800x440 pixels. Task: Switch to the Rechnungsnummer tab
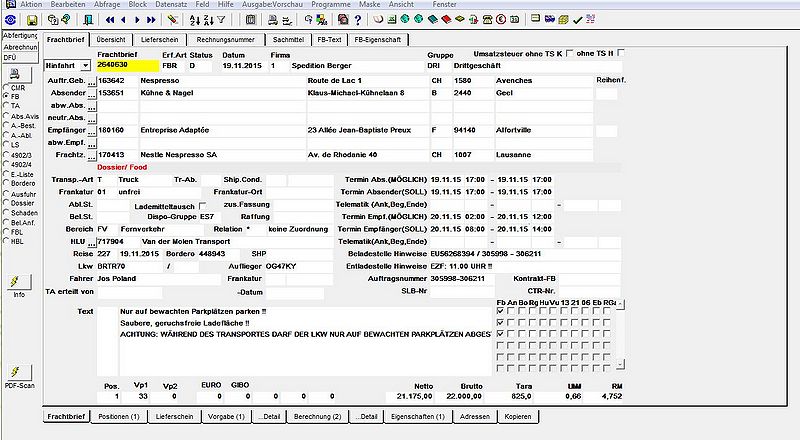point(226,40)
